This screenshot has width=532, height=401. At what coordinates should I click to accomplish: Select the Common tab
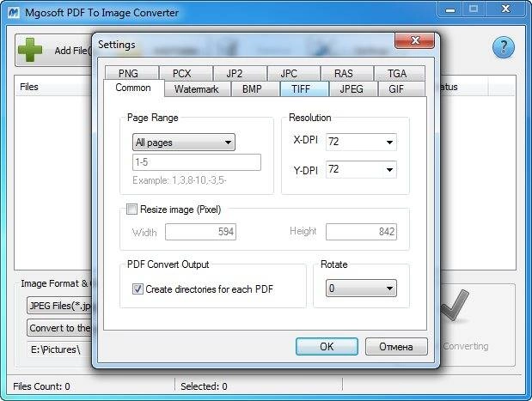coord(134,88)
